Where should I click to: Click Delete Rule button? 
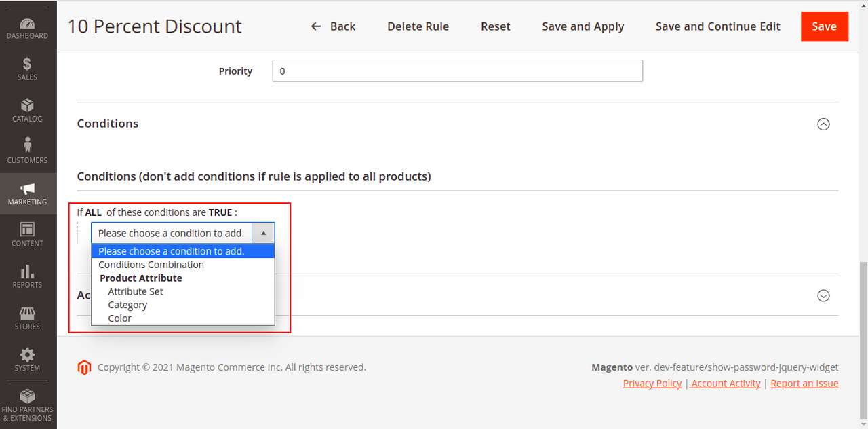pos(418,26)
